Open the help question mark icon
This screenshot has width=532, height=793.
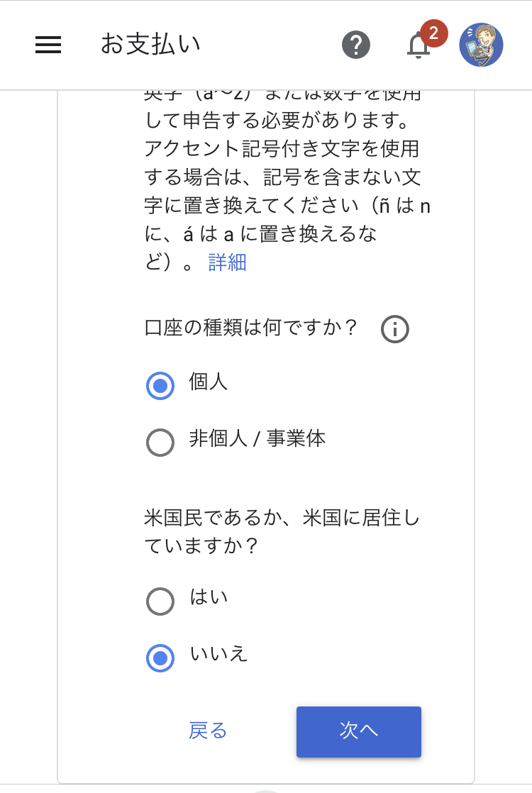click(x=356, y=45)
